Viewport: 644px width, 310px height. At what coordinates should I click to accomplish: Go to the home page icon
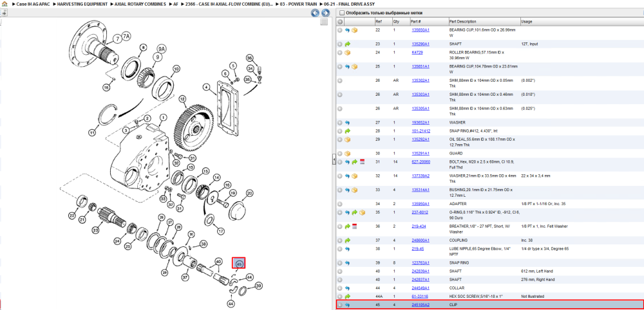tap(5, 4)
